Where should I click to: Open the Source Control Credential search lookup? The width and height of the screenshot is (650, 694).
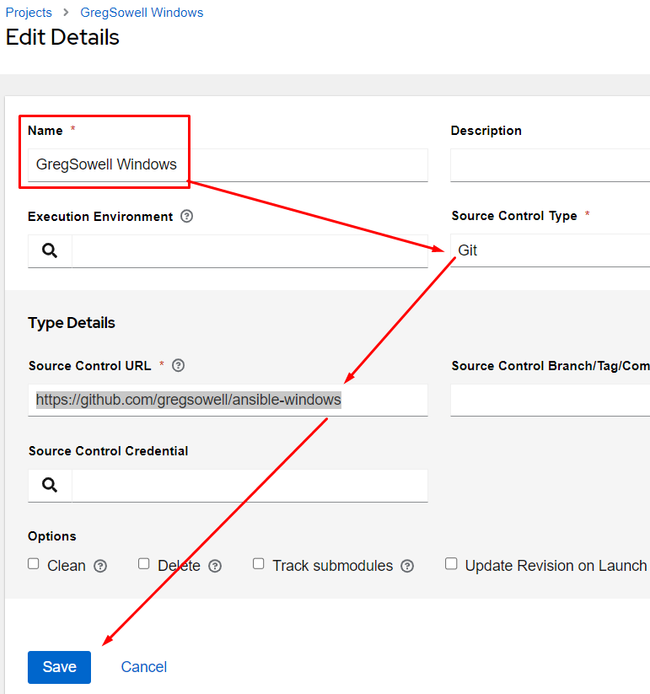[x=50, y=485]
